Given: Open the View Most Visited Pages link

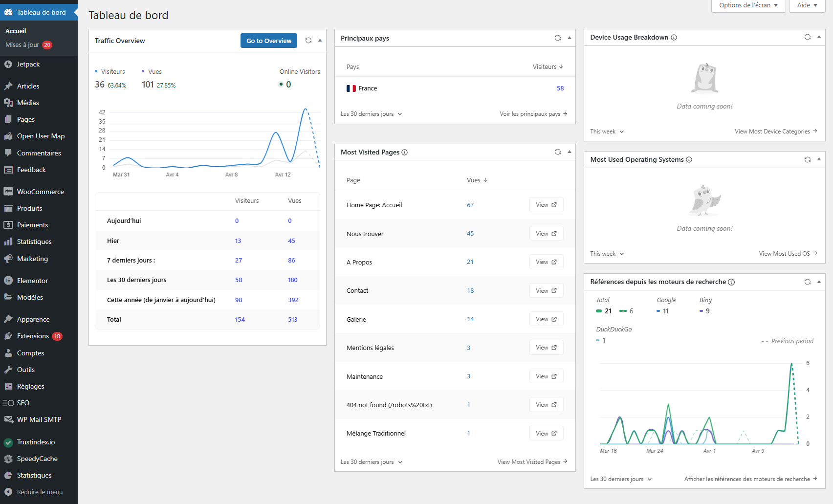Looking at the screenshot, I should pyautogui.click(x=532, y=462).
